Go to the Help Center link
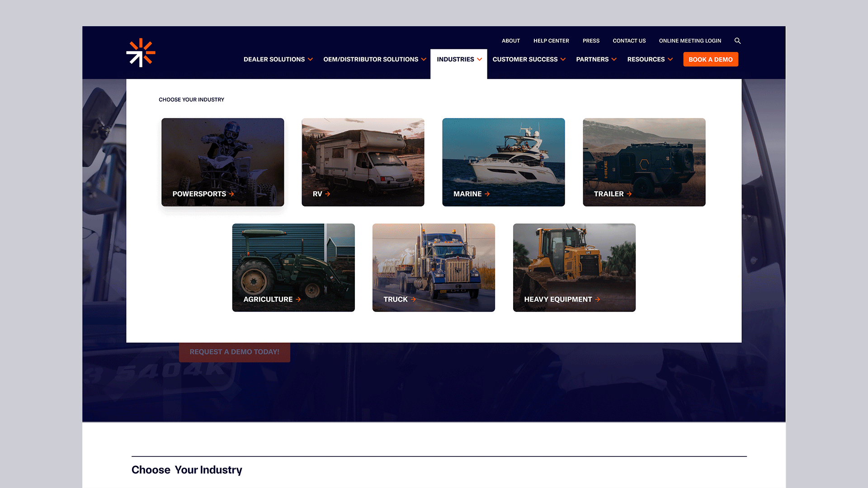The height and width of the screenshot is (488, 868). coord(551,41)
